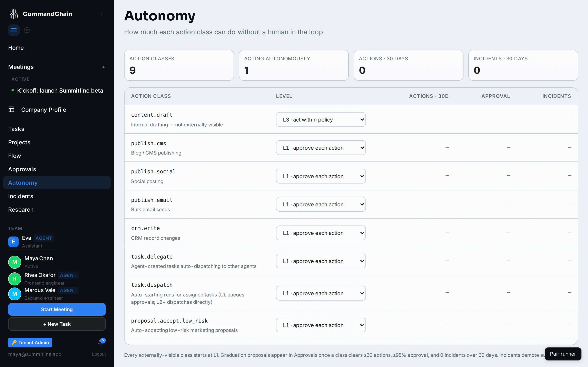Open the task.dispatch level dropdown

(321, 293)
